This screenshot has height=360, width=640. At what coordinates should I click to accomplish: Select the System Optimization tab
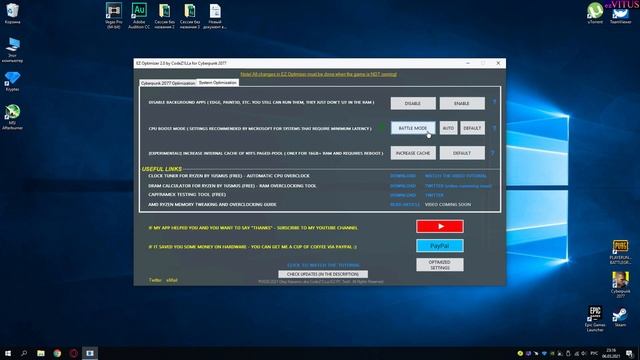click(x=218, y=82)
